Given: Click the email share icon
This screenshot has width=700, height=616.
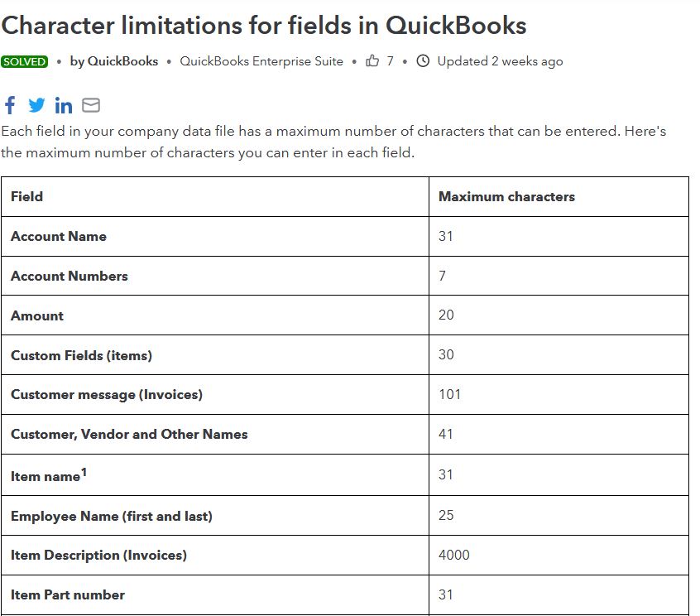Looking at the screenshot, I should [x=91, y=105].
